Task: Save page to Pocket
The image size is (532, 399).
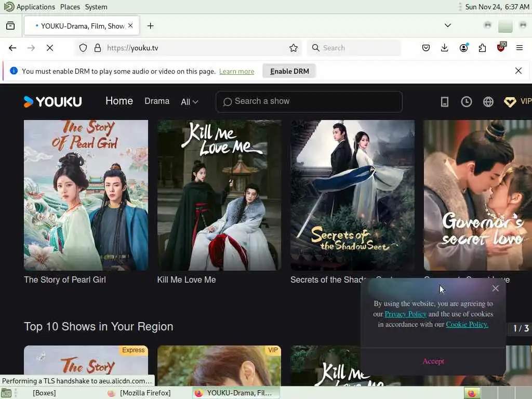Action: click(x=426, y=48)
